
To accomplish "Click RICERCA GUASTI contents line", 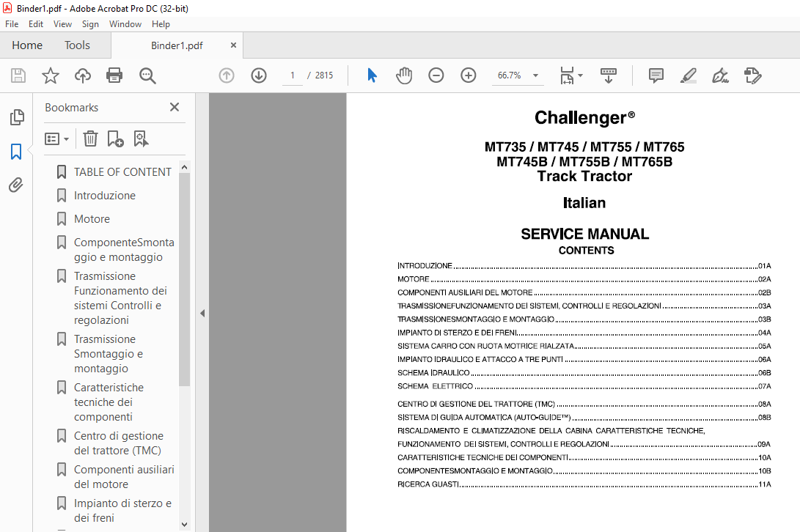I will click(x=584, y=484).
